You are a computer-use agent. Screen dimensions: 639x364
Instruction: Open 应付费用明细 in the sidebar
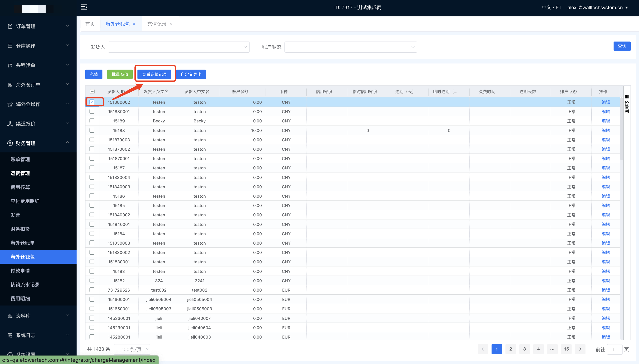(x=25, y=201)
